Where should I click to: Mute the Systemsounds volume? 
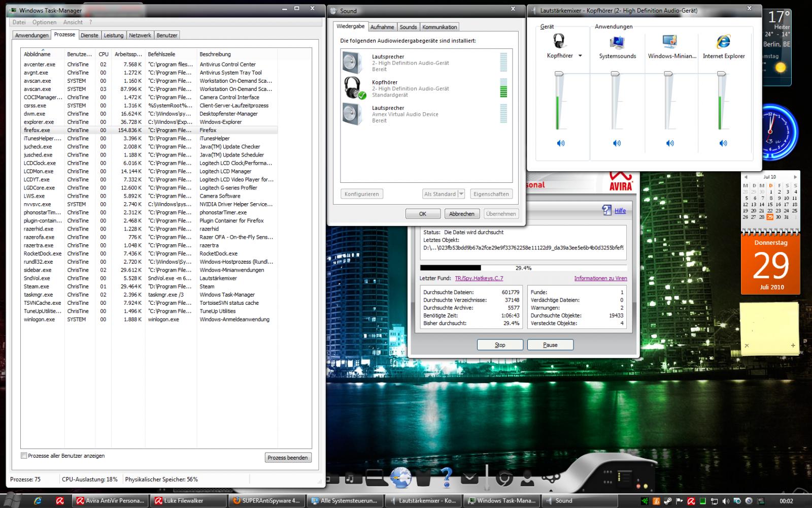[617, 143]
